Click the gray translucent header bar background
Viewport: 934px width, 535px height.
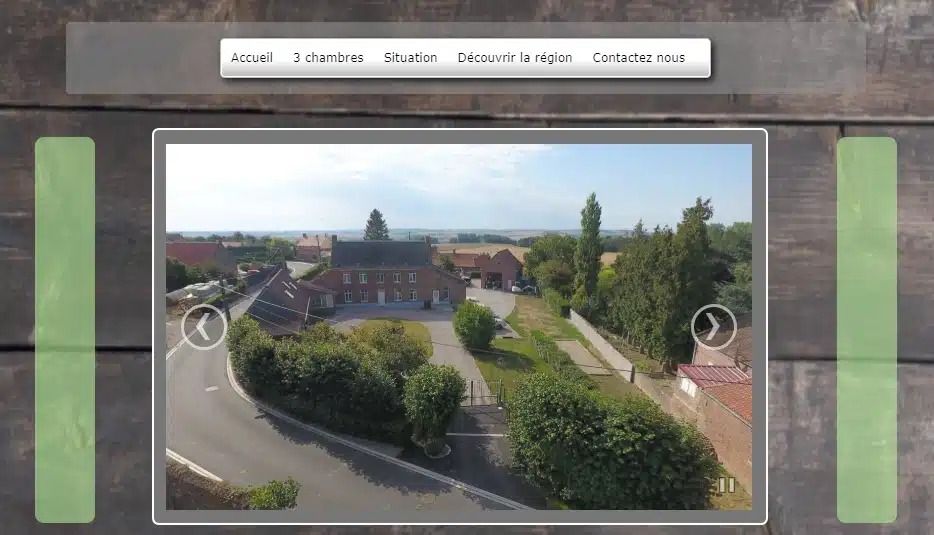140,58
